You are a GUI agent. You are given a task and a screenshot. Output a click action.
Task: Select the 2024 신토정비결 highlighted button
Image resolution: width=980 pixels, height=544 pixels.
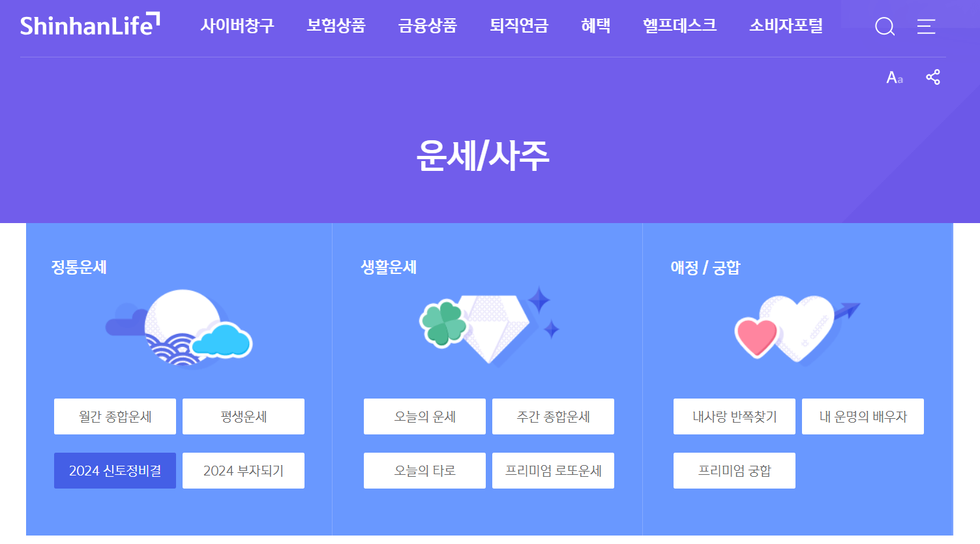[115, 470]
